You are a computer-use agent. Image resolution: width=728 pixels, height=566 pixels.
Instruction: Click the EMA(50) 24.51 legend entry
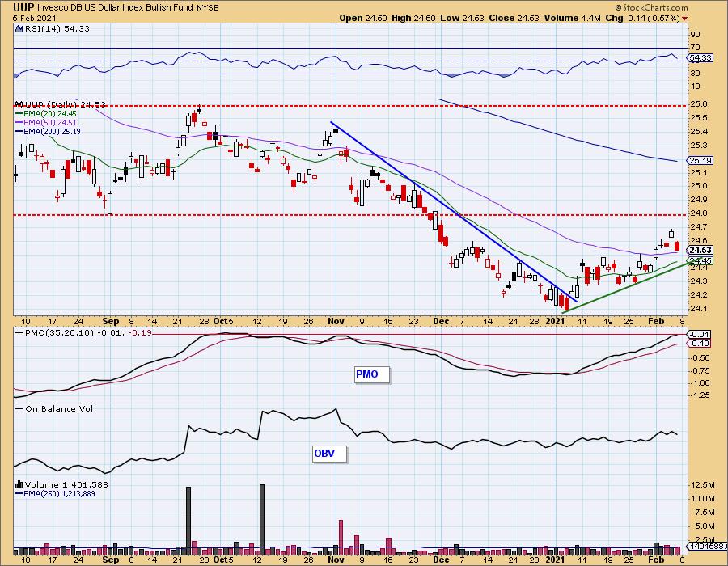coord(46,122)
